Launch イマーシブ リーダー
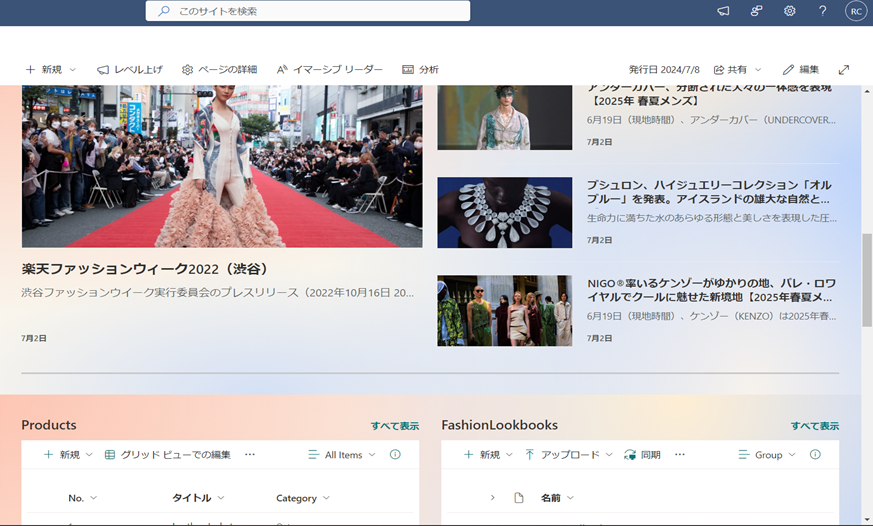The image size is (873, 526). pos(330,70)
